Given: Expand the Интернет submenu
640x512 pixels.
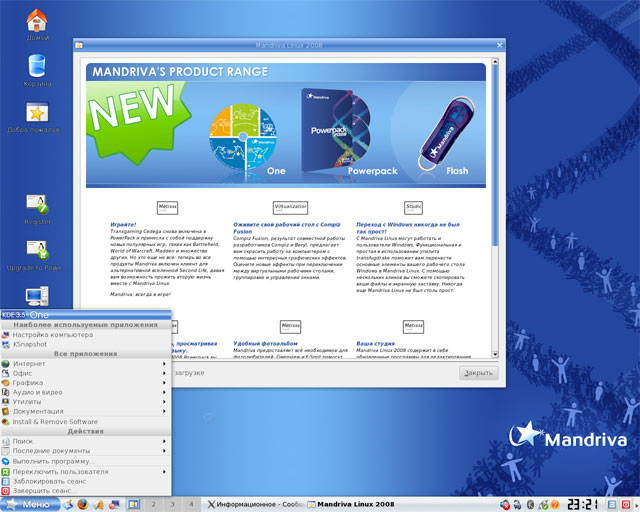Looking at the screenshot, I should pos(86,364).
